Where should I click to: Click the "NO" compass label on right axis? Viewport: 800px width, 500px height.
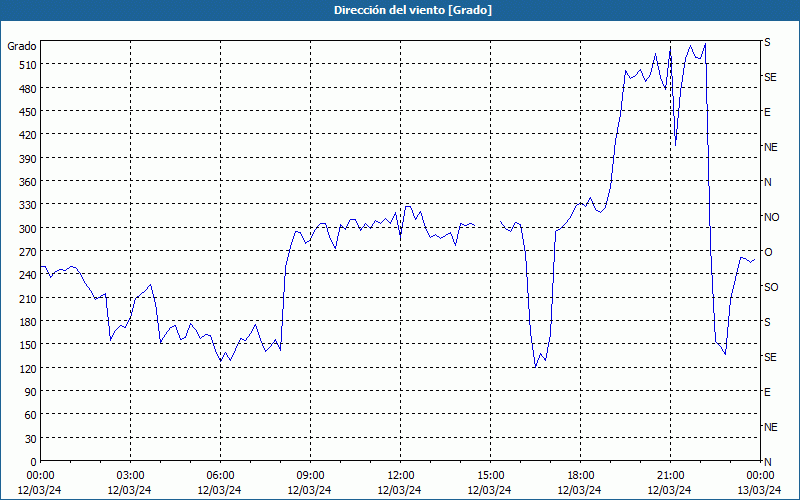771,217
